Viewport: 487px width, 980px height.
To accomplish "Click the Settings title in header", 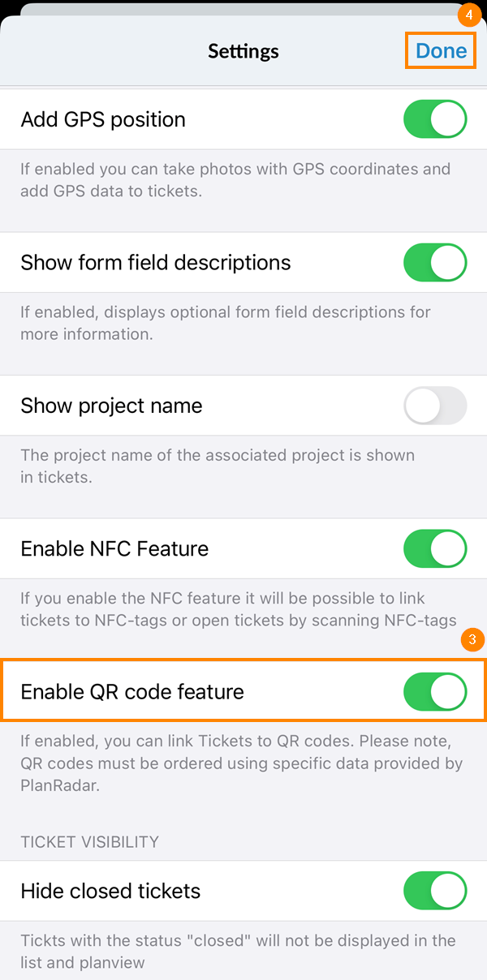I will [243, 51].
